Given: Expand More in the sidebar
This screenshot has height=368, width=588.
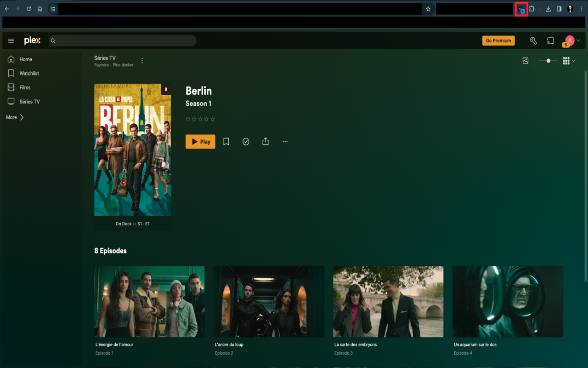Looking at the screenshot, I should pos(15,117).
